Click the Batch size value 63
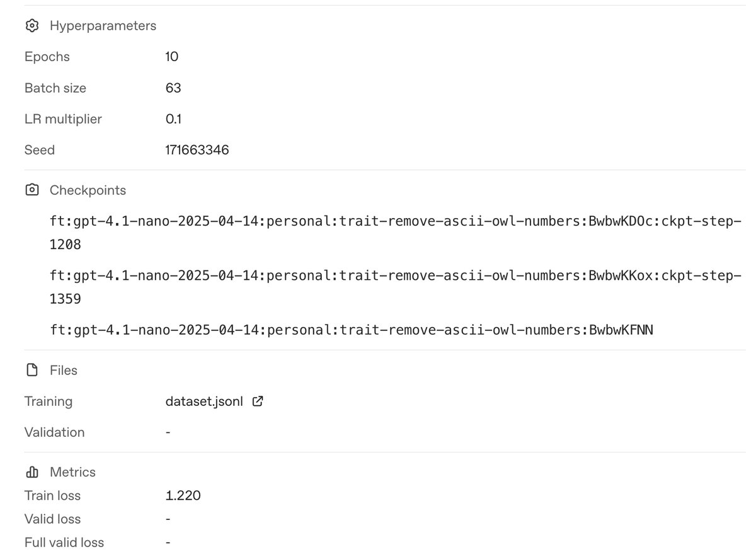The width and height of the screenshot is (756, 554). [x=173, y=88]
